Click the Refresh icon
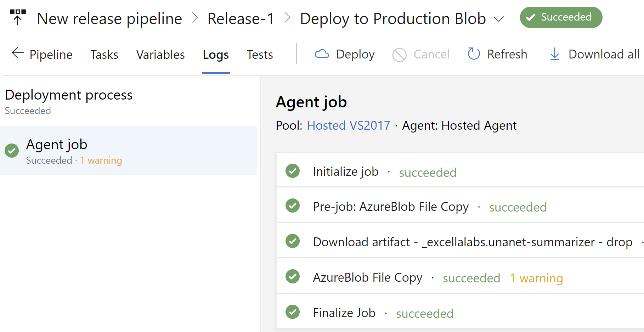The width and height of the screenshot is (644, 332). (x=474, y=54)
